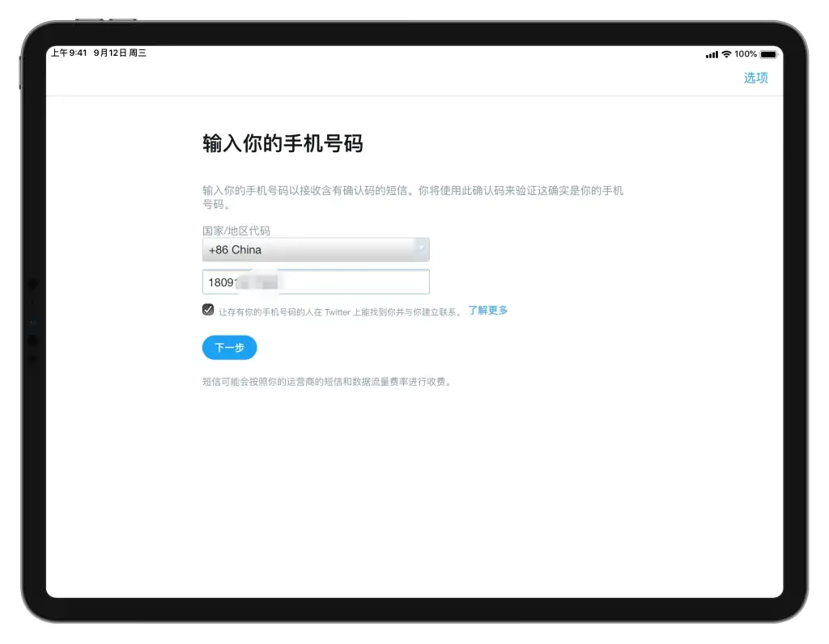Open the 选项 link at top right
Image resolution: width=829 pixels, height=644 pixels.
(755, 78)
